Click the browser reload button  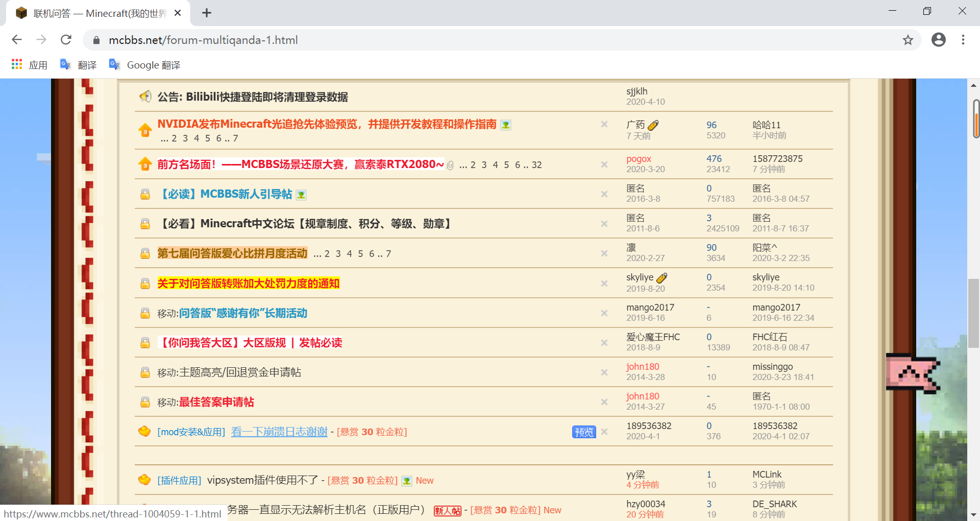tap(66, 40)
